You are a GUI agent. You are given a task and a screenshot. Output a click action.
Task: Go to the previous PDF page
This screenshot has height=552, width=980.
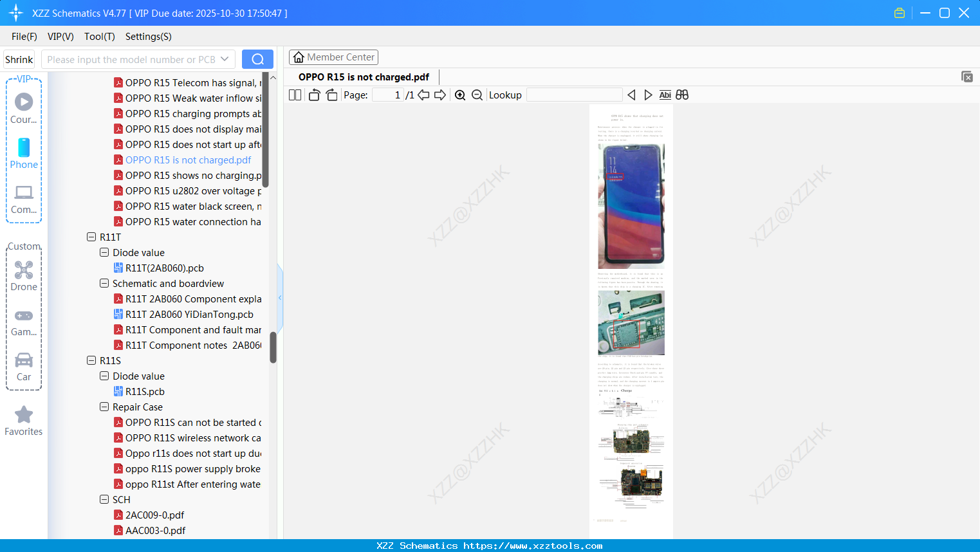click(x=423, y=95)
